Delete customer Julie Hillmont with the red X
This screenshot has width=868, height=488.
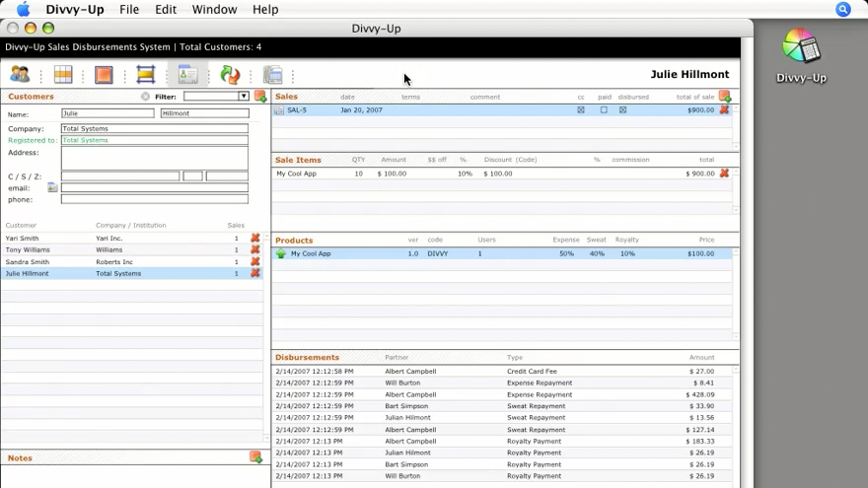255,273
